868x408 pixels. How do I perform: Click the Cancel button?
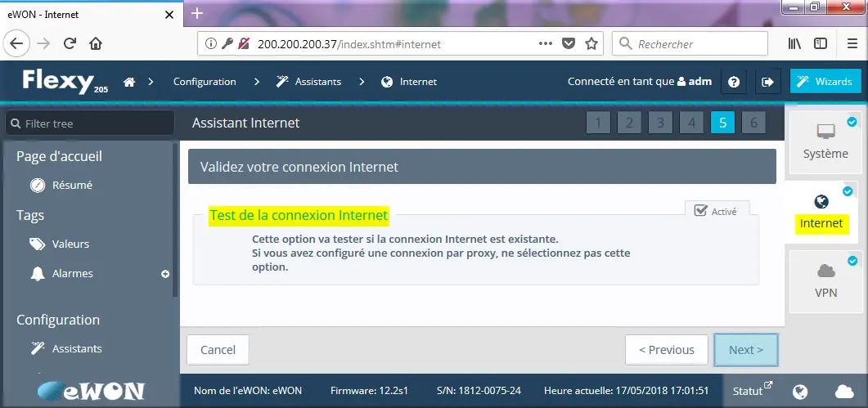[218, 350]
